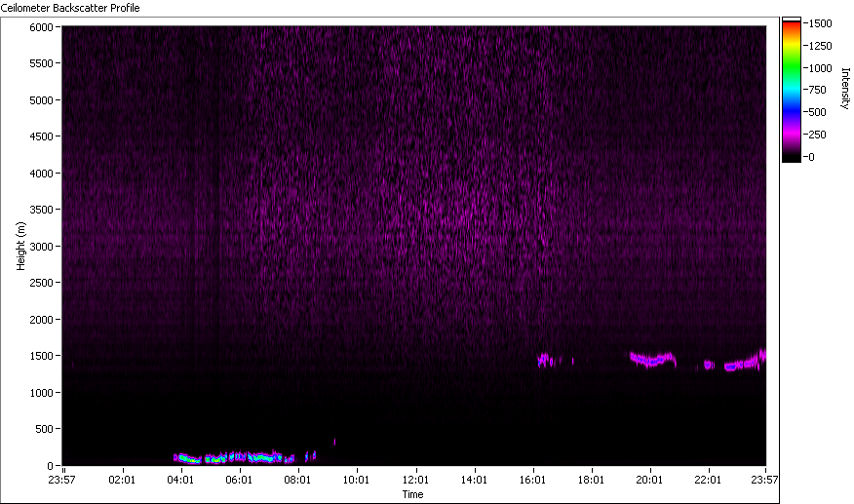Viewport: 854px width, 504px height.
Task: Select the 250 intensity scale label
Action: click(x=818, y=135)
